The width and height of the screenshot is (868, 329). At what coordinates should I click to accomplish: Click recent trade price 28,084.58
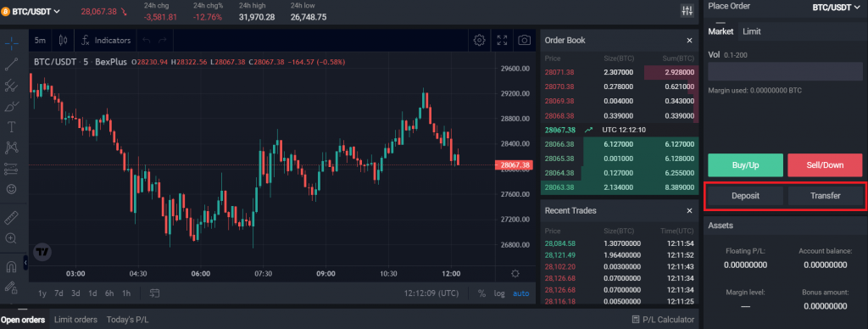(x=559, y=243)
